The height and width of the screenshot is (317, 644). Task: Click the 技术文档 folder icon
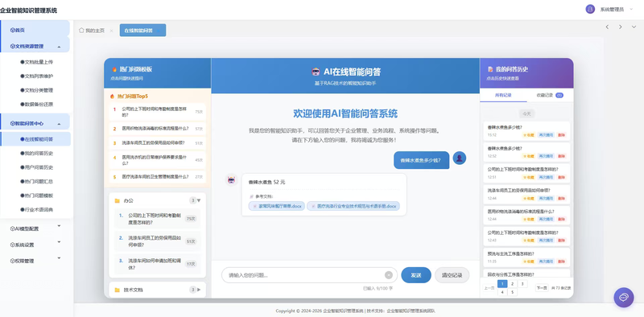click(117, 290)
